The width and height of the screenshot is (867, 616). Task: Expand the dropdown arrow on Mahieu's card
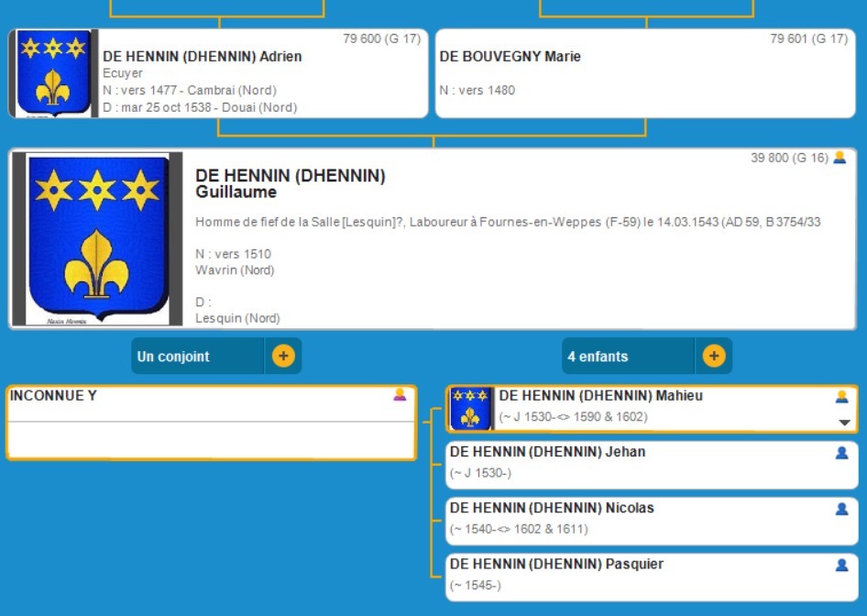[x=845, y=423]
